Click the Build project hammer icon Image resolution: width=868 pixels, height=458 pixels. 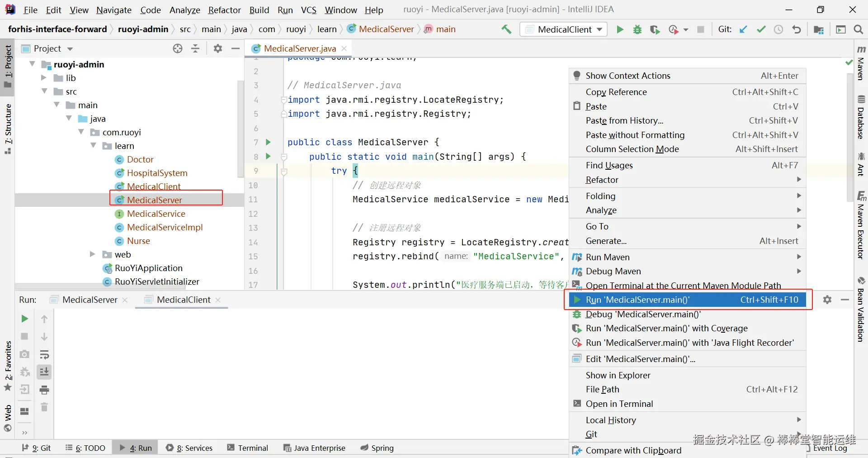pyautogui.click(x=506, y=29)
